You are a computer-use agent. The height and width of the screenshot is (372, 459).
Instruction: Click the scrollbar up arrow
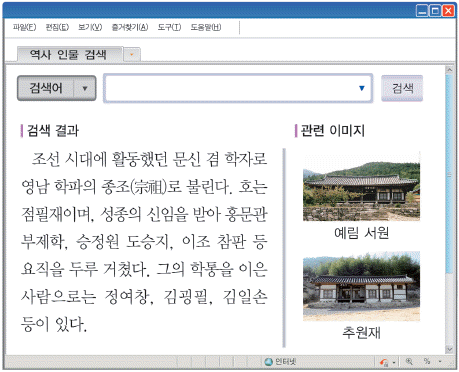(x=449, y=70)
